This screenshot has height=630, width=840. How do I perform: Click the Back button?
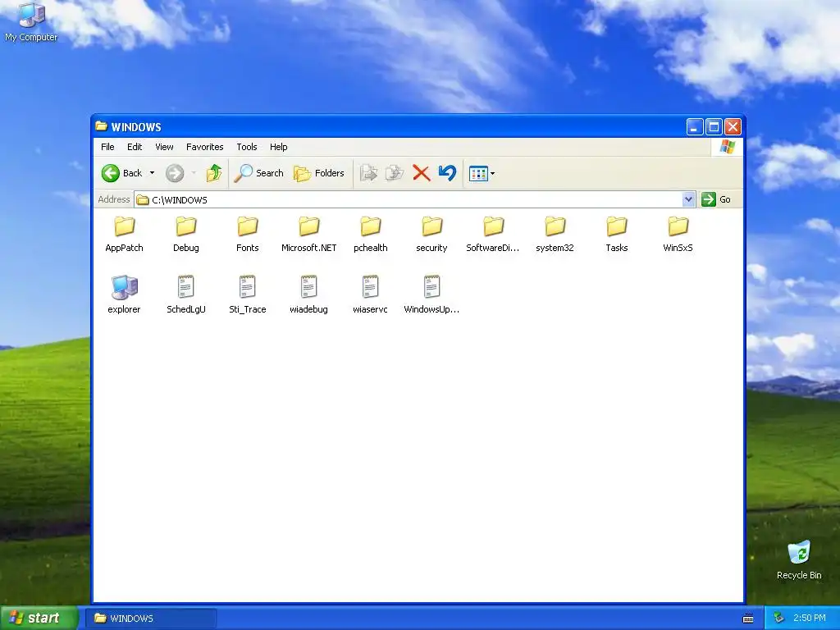(x=123, y=173)
